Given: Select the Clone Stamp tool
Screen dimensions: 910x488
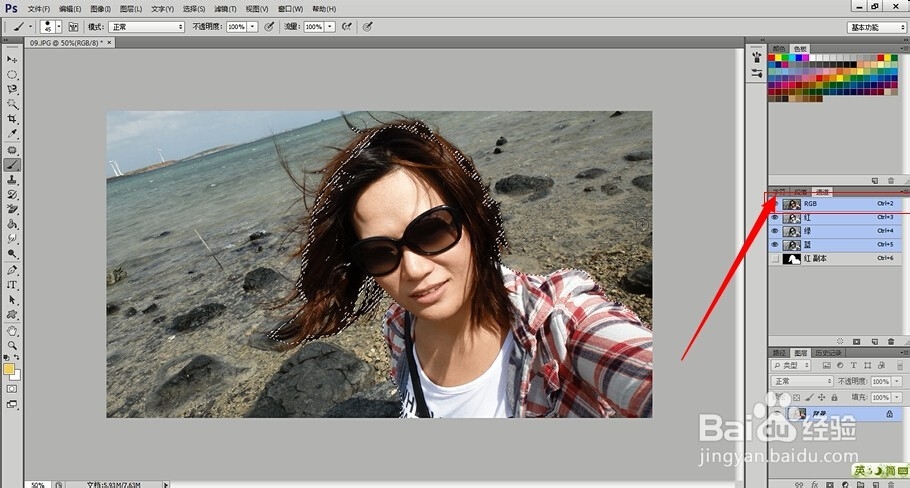Looking at the screenshot, I should tap(12, 180).
